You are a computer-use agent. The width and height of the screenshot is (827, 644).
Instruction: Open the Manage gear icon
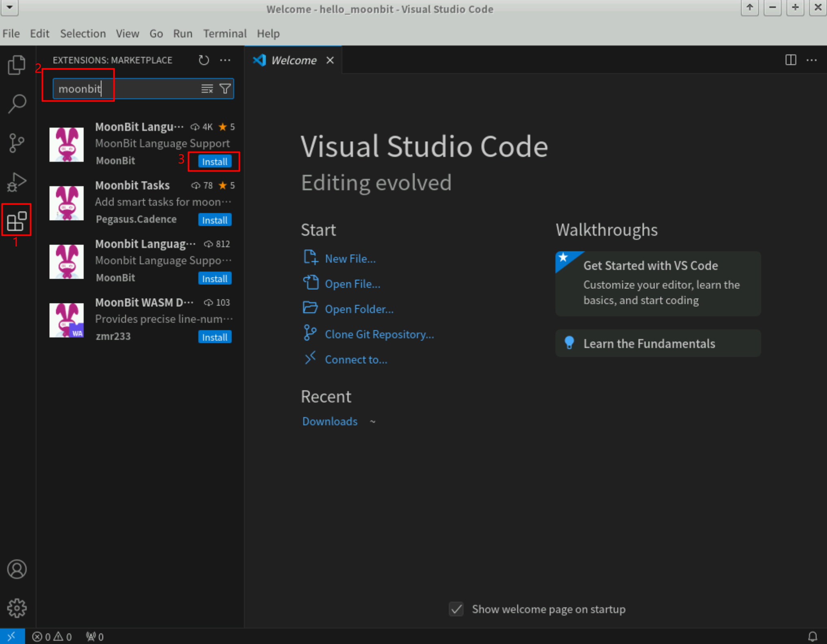point(17,608)
